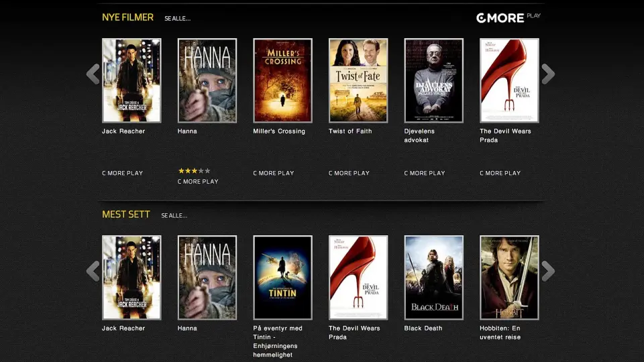Open the Hobbit movie poster

pos(509,278)
